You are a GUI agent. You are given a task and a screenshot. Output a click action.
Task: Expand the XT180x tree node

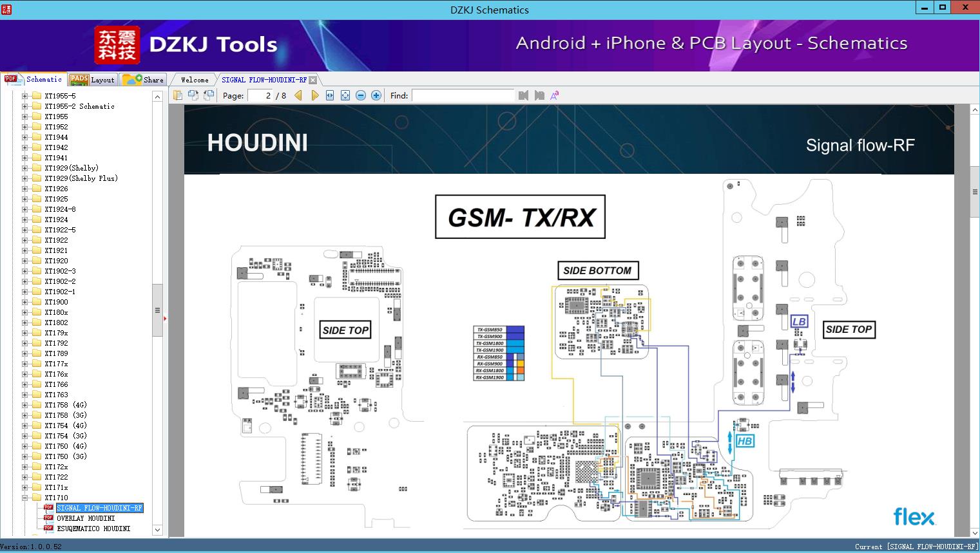pyautogui.click(x=25, y=312)
